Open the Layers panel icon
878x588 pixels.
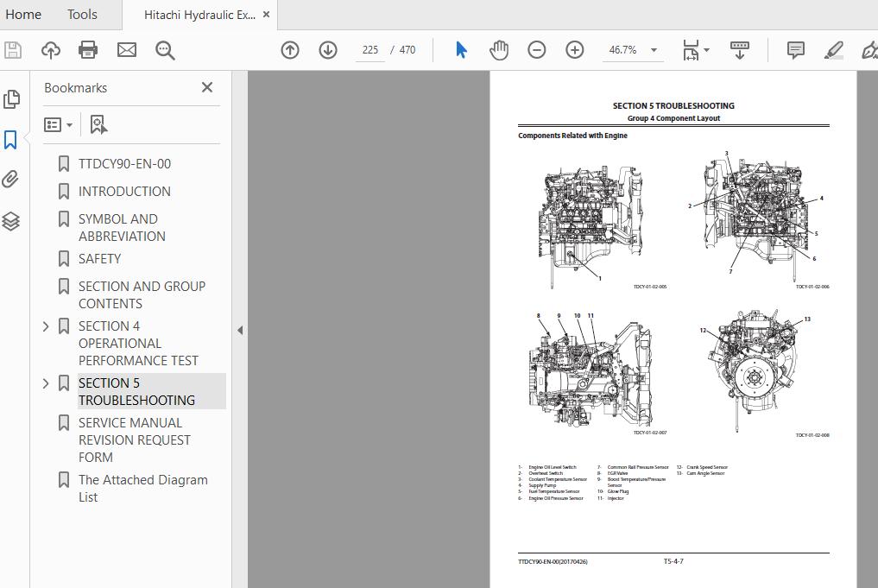tap(11, 221)
